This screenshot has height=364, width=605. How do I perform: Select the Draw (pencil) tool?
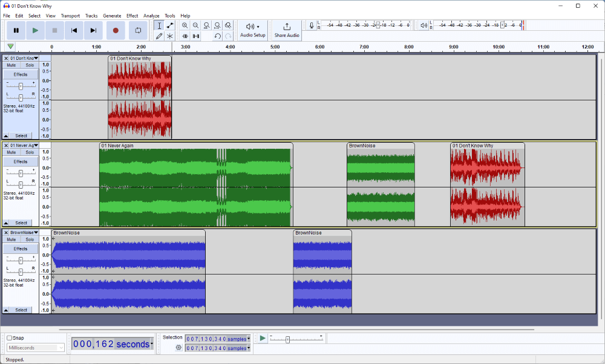coord(159,36)
